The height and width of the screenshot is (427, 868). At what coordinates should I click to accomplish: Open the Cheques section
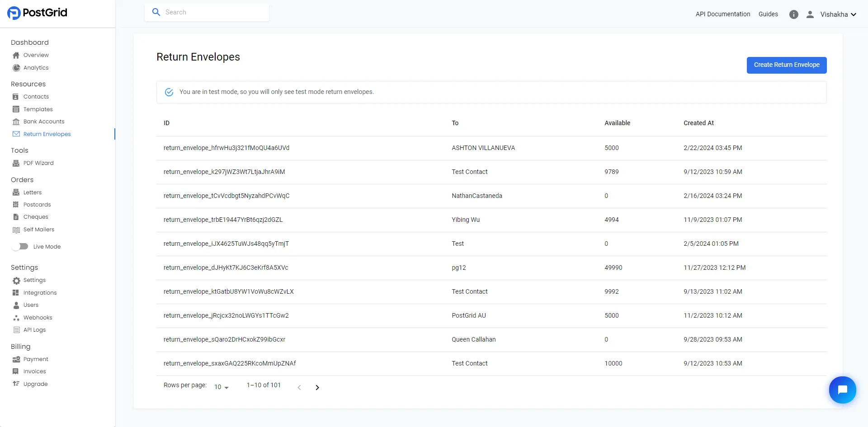click(36, 216)
